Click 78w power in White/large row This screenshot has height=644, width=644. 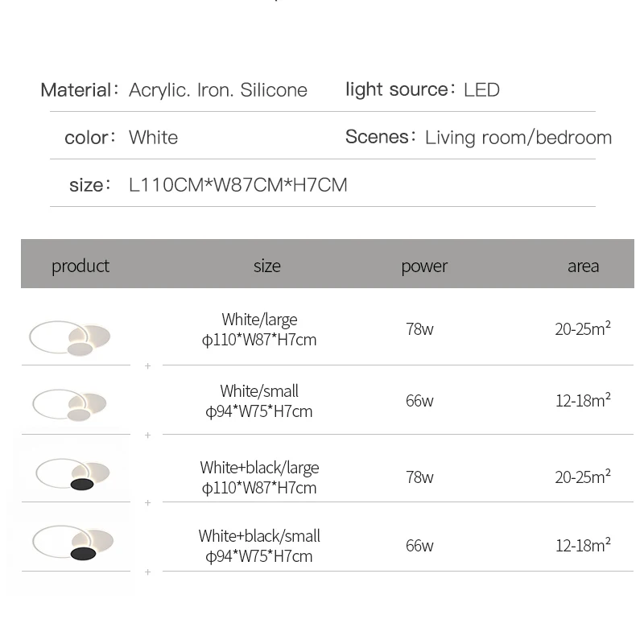419,329
